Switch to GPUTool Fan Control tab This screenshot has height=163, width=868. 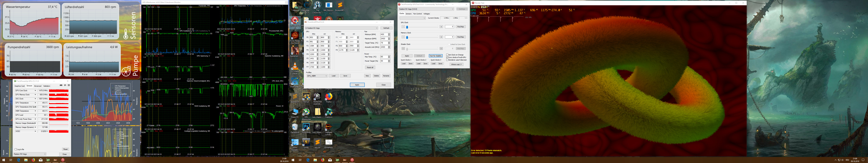[417, 14]
